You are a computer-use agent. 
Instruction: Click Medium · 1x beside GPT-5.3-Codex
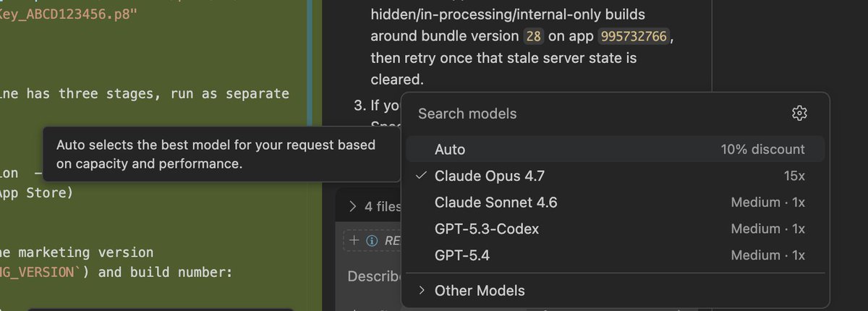click(767, 229)
